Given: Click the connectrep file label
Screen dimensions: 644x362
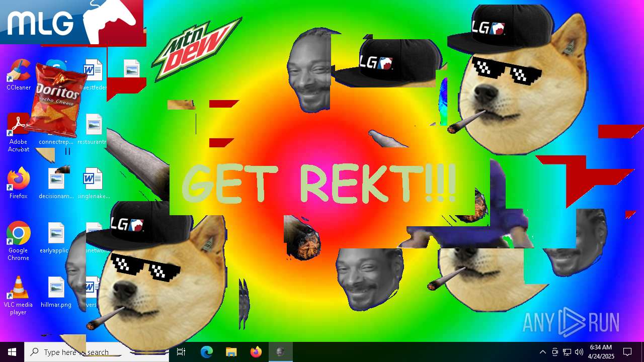Looking at the screenshot, I should 56,142.
